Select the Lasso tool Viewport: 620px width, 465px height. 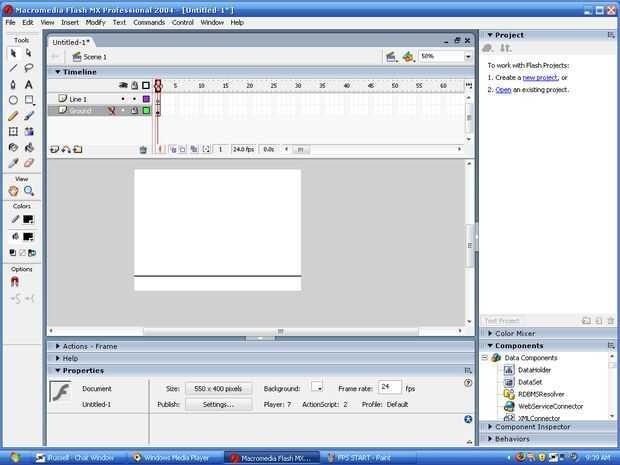(28, 68)
